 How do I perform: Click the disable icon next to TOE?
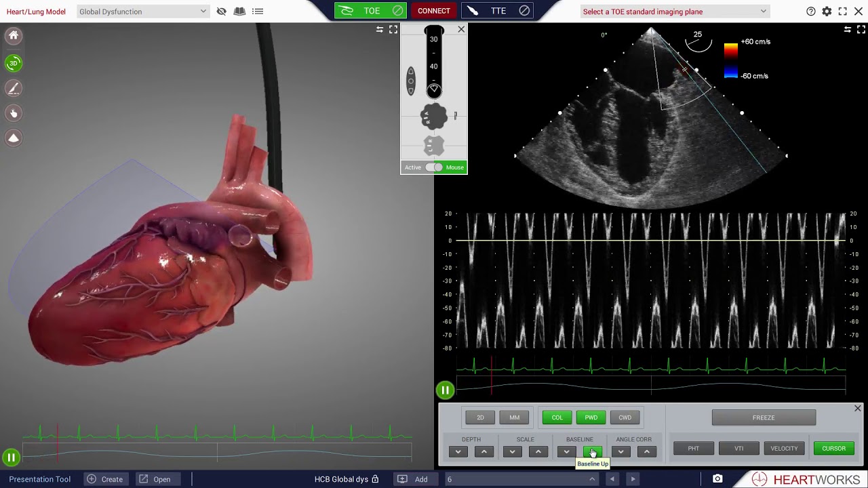coord(398,11)
